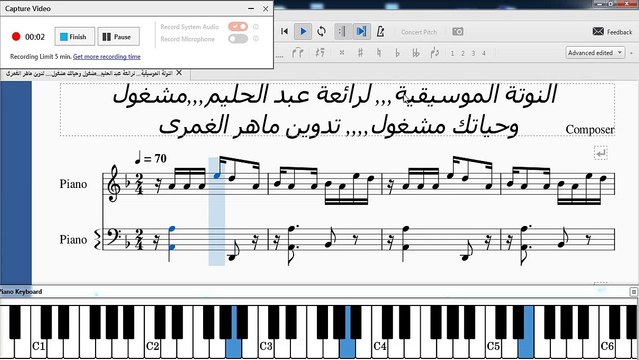Open the image capture camera icon

pyautogui.click(x=458, y=31)
